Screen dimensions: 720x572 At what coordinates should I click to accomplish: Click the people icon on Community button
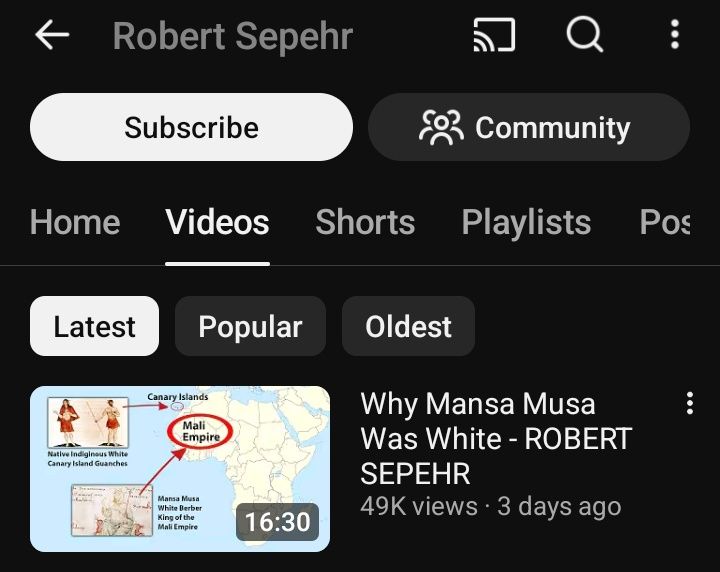pos(441,127)
